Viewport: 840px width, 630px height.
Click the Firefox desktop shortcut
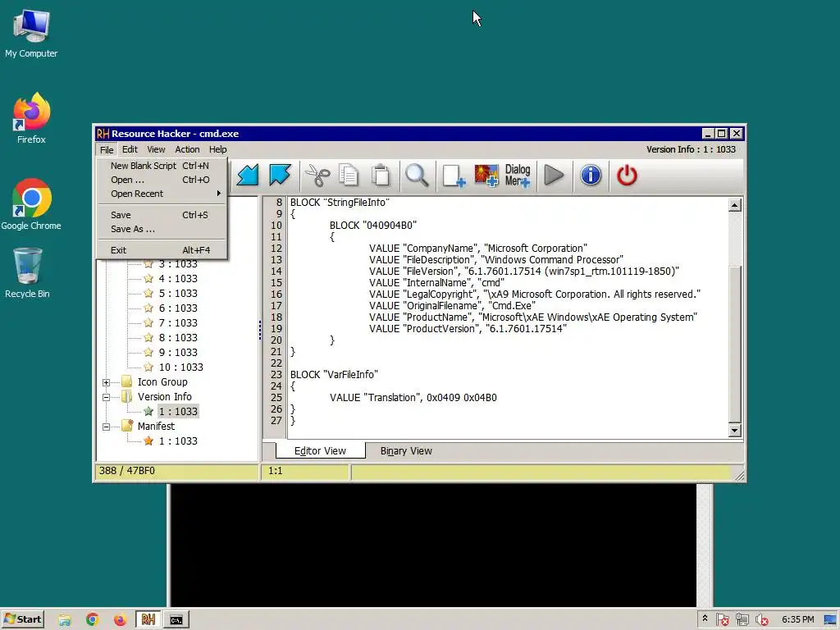pyautogui.click(x=31, y=119)
